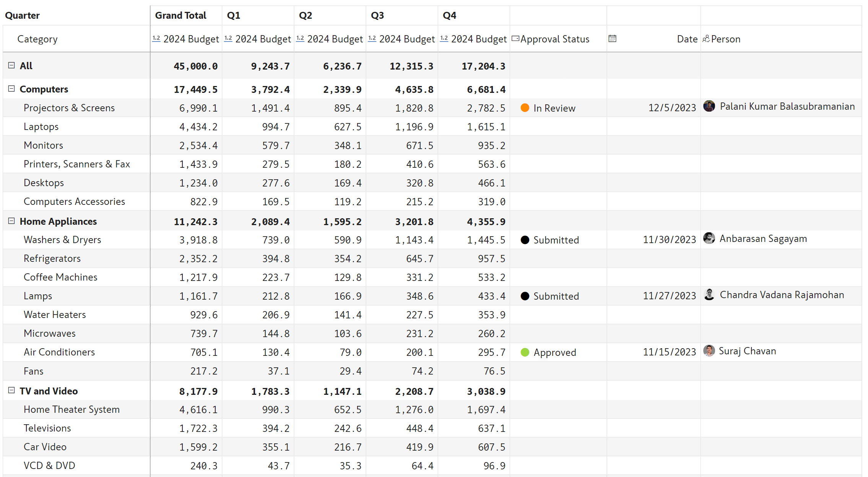Click the Computers grand total 17,449.5
This screenshot has width=868, height=477.
195,89
